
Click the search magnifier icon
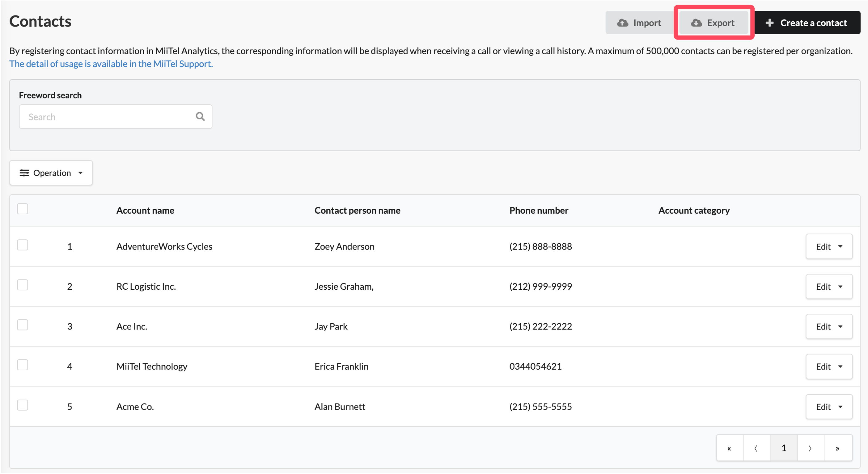pyautogui.click(x=200, y=116)
